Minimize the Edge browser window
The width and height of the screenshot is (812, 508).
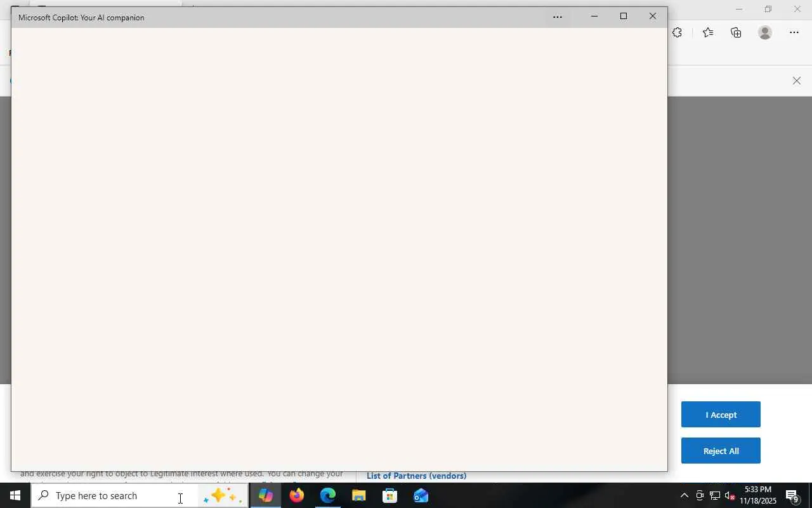click(738, 9)
